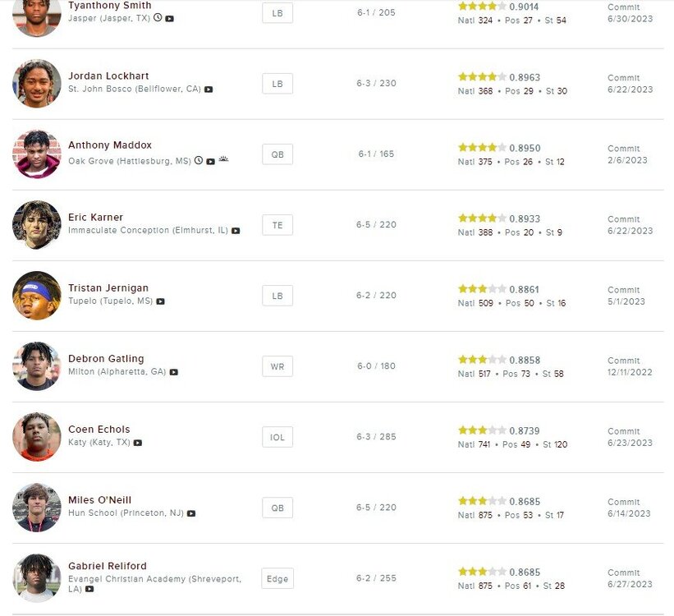Open video icon for Debron Gatling
This screenshot has width=674, height=616.
[174, 372]
